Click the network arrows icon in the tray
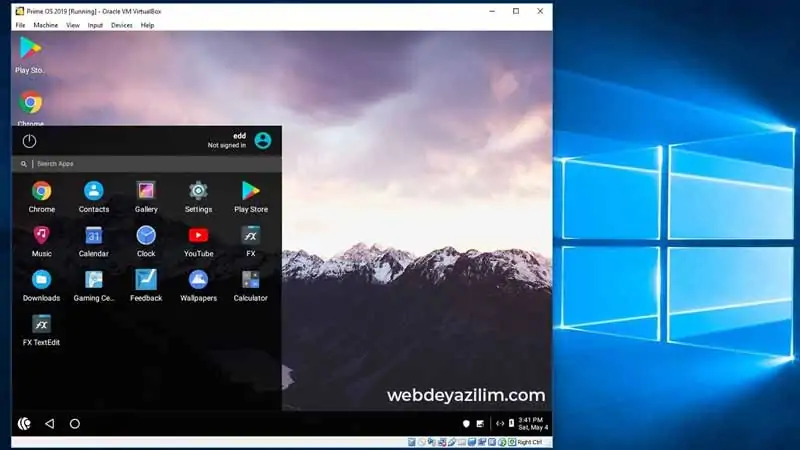The image size is (800, 450). (x=500, y=423)
